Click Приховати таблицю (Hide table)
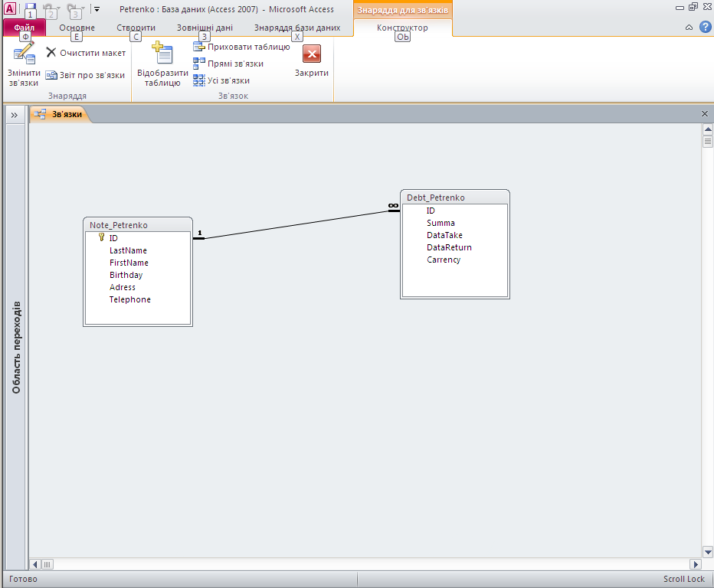 tap(241, 47)
